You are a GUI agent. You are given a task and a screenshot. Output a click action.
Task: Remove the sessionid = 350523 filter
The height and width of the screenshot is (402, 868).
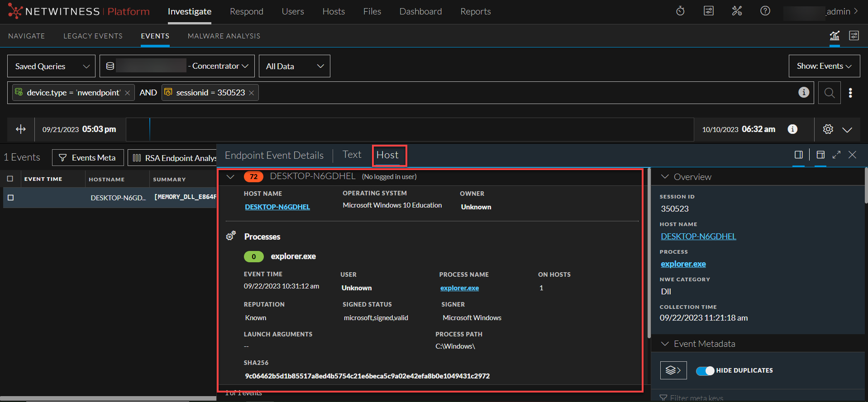251,93
